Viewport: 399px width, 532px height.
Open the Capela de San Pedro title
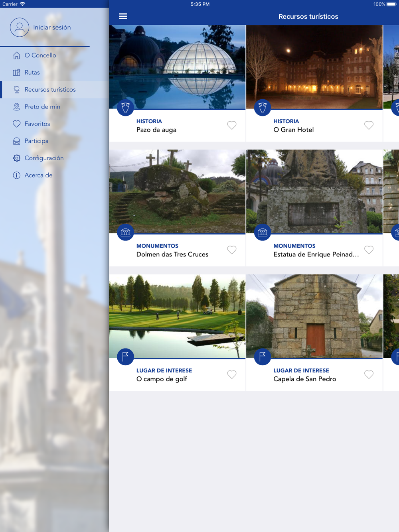click(305, 379)
